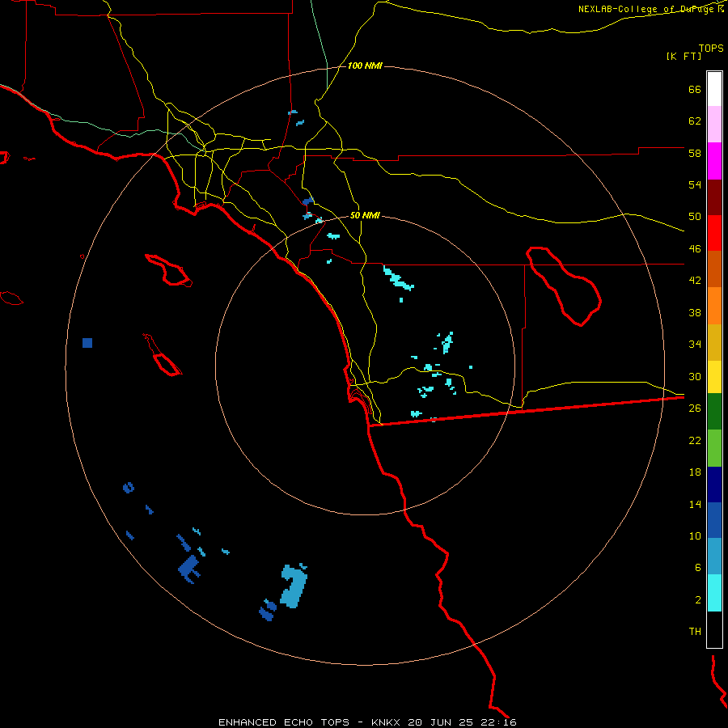Click the '14' scale value
This screenshot has height=728, width=728.
click(695, 504)
